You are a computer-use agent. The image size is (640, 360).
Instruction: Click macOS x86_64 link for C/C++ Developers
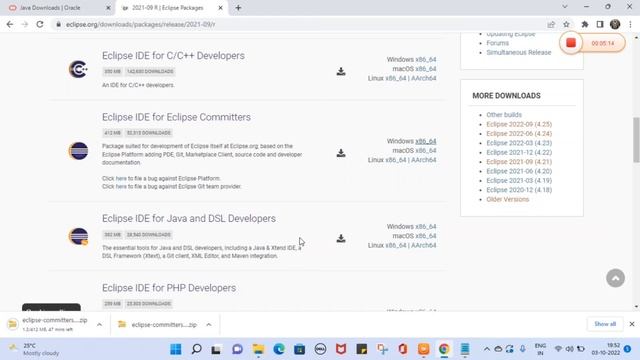(x=426, y=69)
